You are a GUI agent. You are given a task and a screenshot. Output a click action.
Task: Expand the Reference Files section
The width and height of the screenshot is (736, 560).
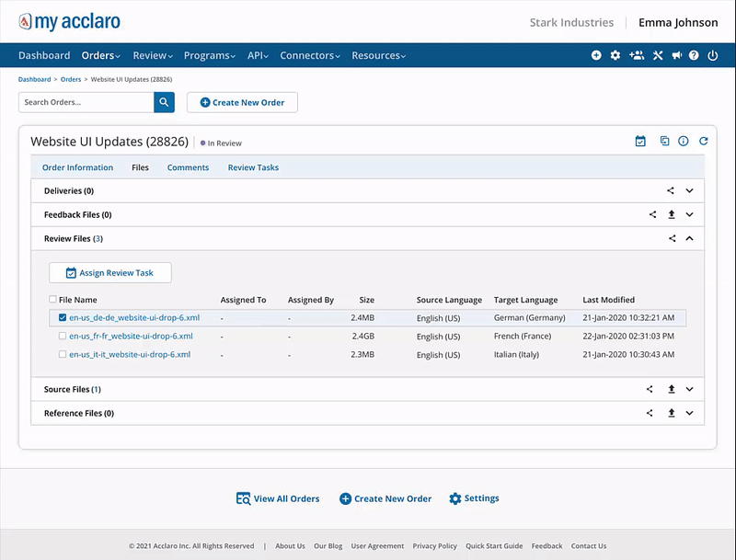(x=689, y=413)
